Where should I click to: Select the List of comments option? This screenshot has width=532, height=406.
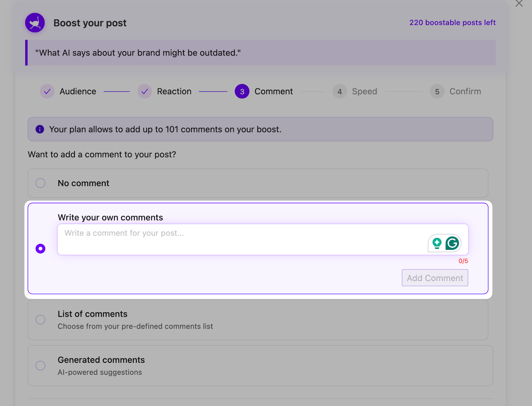pyautogui.click(x=40, y=319)
